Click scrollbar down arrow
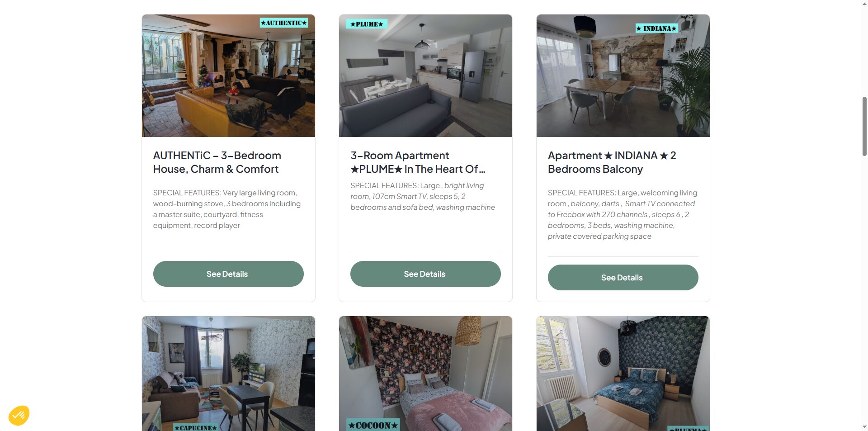This screenshot has width=868, height=431. coord(864,426)
